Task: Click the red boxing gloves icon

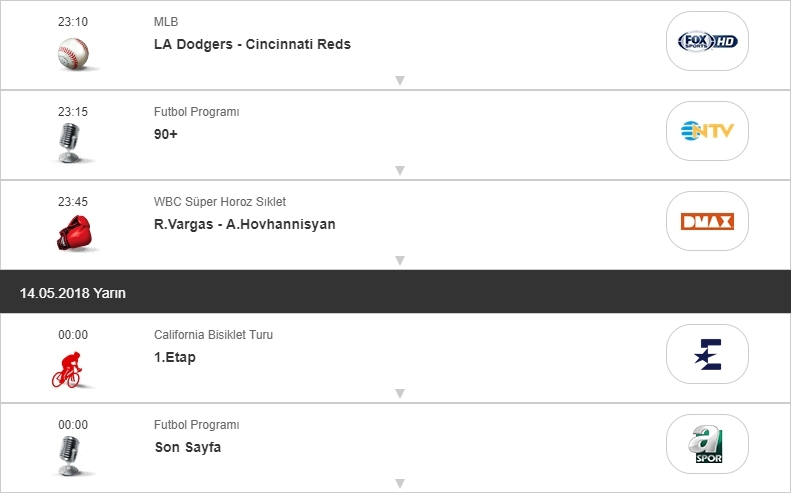Action: (73, 233)
